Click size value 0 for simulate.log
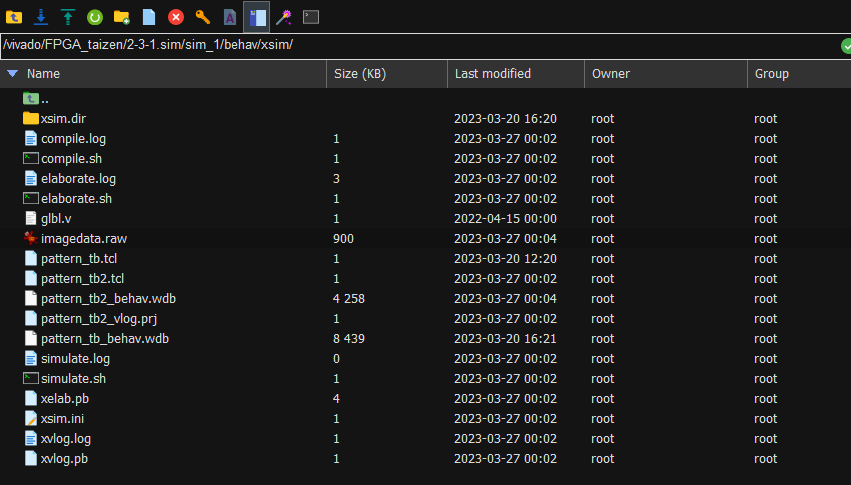 [x=336, y=359]
